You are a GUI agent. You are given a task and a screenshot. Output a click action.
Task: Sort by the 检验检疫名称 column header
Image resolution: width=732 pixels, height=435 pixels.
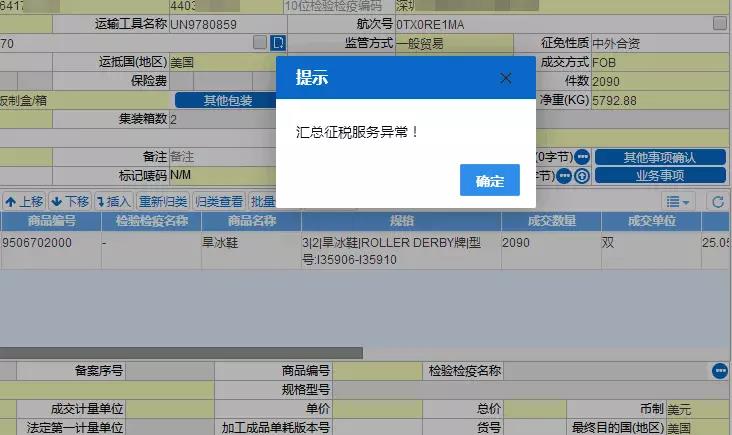[152, 221]
